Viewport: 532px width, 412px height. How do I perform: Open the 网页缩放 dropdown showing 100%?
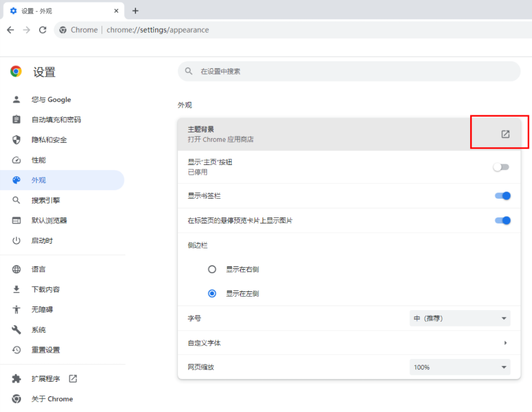460,367
